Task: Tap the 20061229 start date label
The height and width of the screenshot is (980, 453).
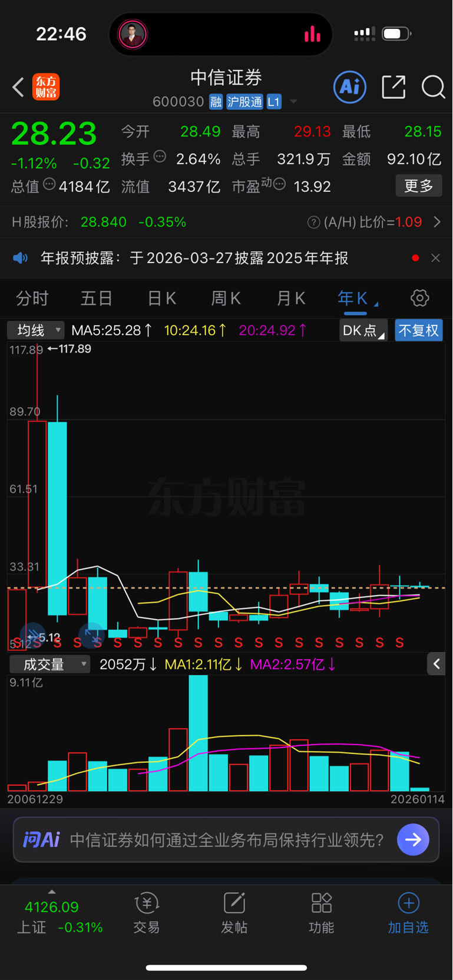Action: [35, 799]
